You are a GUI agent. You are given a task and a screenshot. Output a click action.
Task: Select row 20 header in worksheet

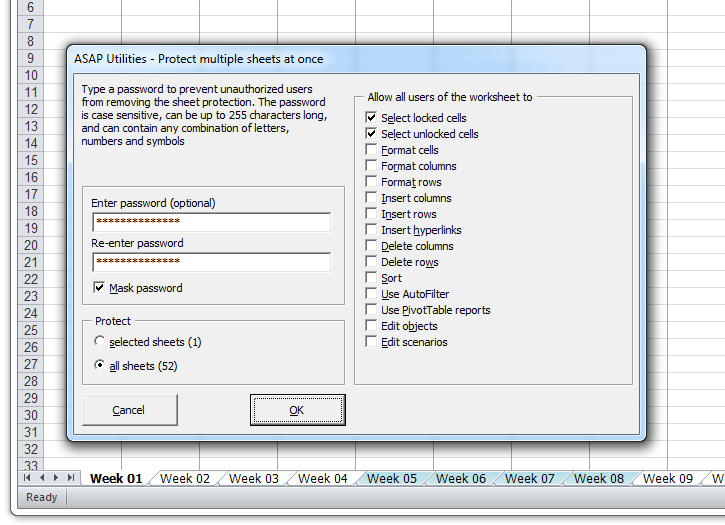31,245
